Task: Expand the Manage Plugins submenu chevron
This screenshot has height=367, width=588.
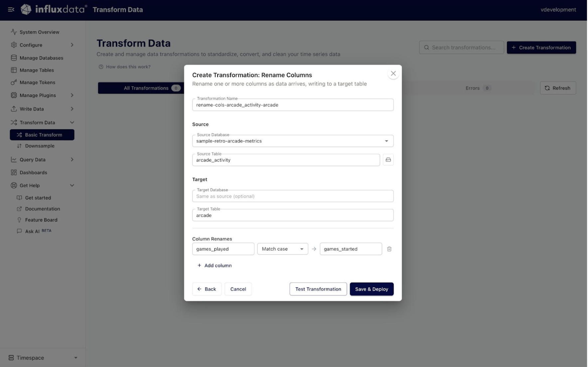Action: pos(72,95)
